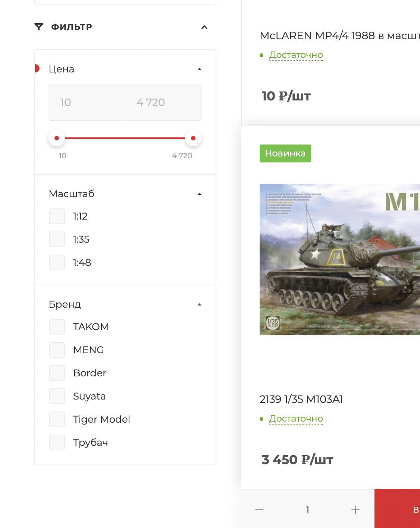
Task: Check the 1:12 scale checkbox
Action: click(x=57, y=216)
